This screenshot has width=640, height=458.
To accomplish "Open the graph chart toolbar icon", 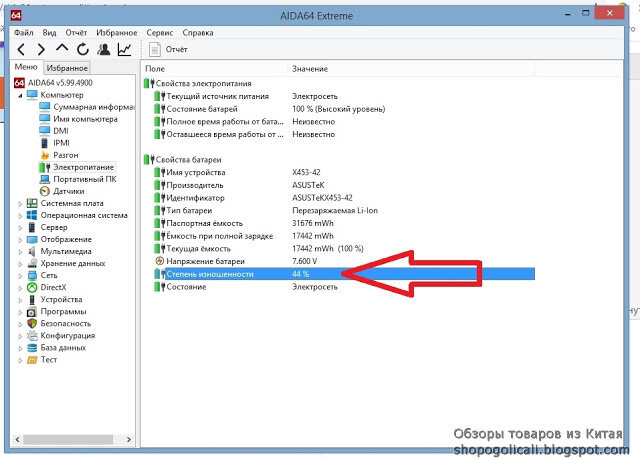I will [x=124, y=49].
